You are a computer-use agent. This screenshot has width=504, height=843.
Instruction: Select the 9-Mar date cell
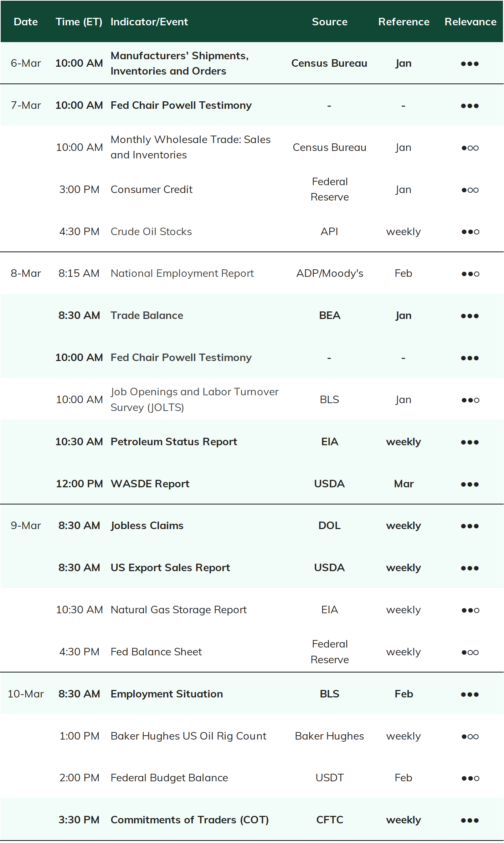point(26,525)
